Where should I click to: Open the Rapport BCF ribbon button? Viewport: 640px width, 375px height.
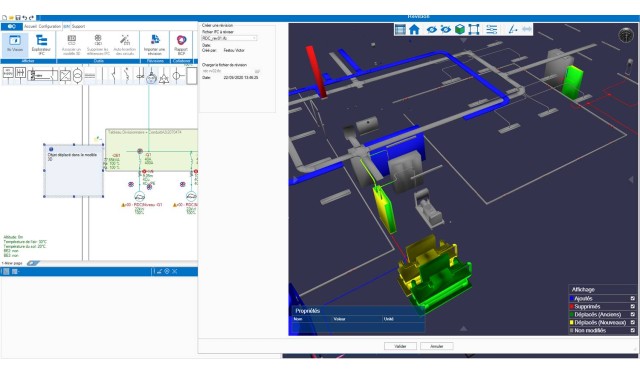coord(181,44)
